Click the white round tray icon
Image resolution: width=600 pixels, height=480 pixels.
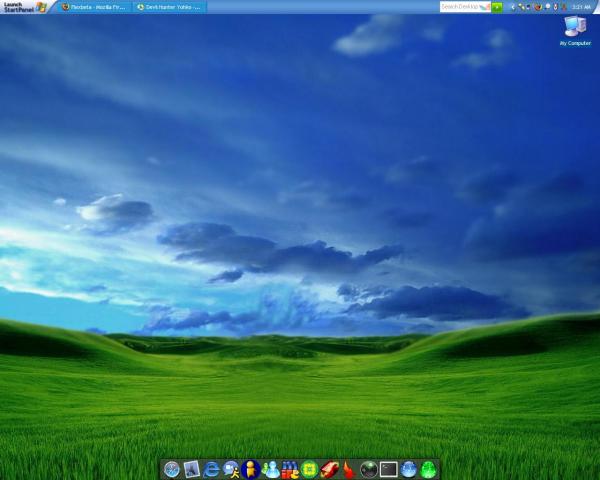pyautogui.click(x=548, y=7)
